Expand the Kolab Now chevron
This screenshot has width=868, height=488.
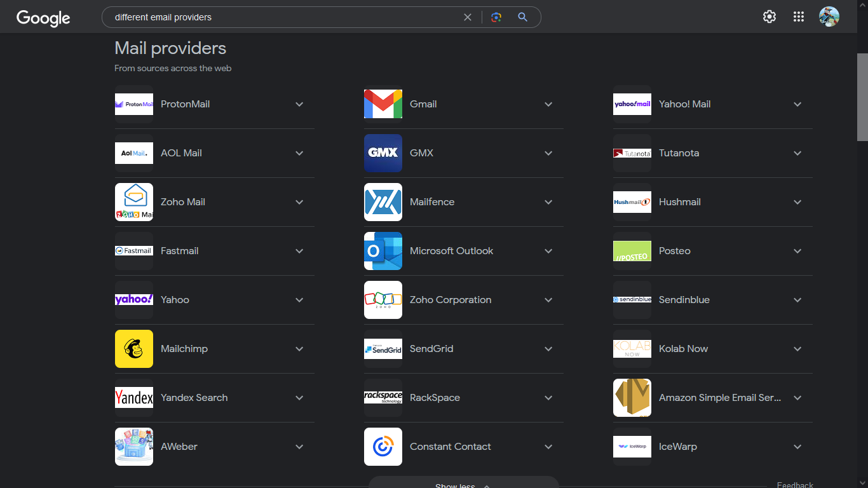[797, 349]
